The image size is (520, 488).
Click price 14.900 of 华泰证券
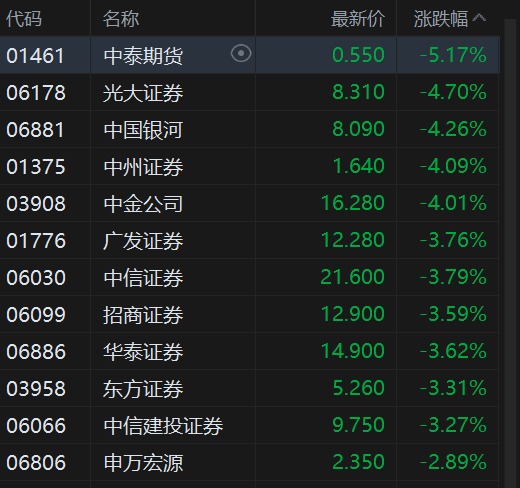(x=353, y=351)
